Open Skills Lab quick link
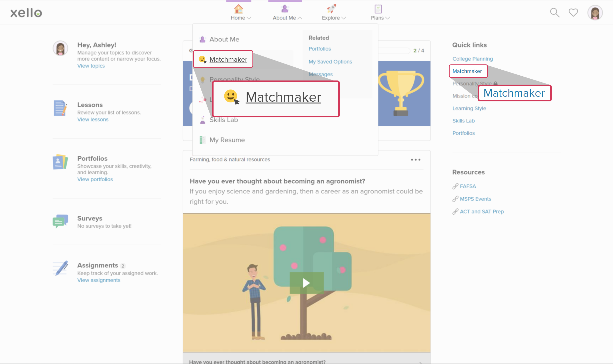This screenshot has height=364, width=613. click(463, 121)
